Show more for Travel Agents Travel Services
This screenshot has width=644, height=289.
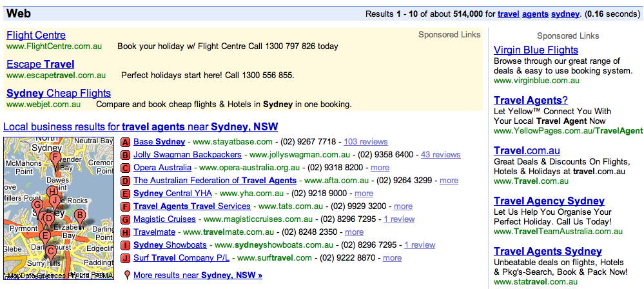coord(404,206)
